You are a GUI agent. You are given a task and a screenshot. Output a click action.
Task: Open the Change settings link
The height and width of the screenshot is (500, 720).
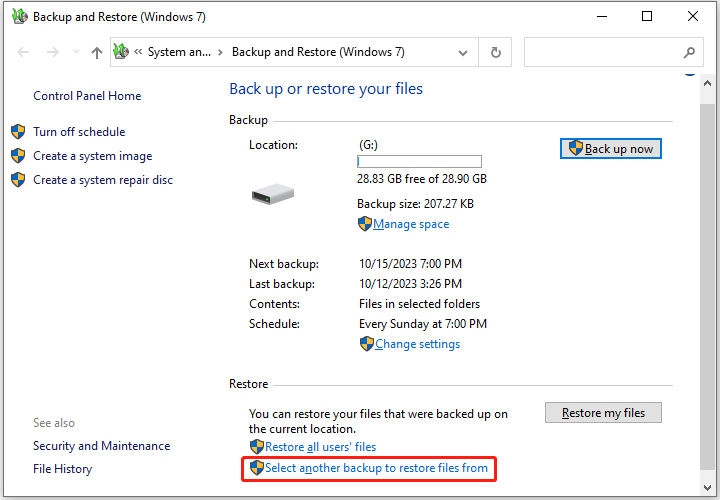417,344
